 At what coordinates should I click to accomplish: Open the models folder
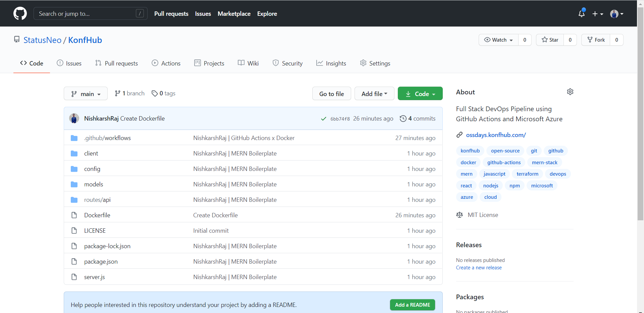coord(94,184)
